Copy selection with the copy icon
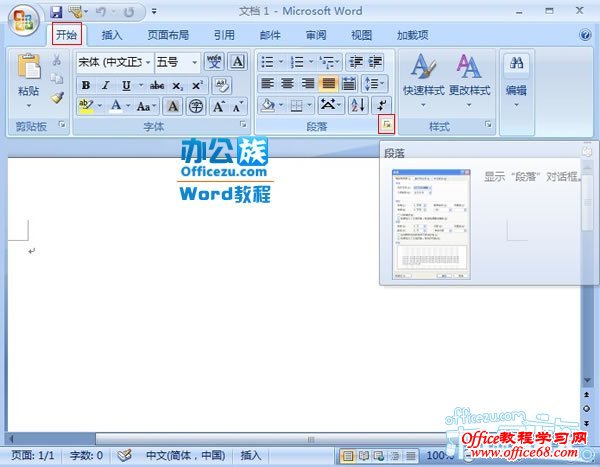Image resolution: width=600 pixels, height=467 pixels. click(57, 78)
